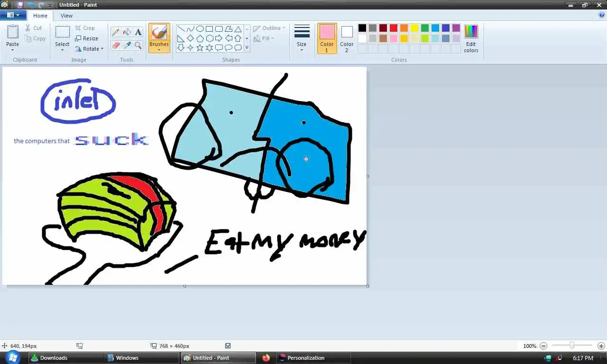Viewport: 607px width, 364px height.
Task: Choose the Five-point star shape
Action: pyautogui.click(x=200, y=48)
